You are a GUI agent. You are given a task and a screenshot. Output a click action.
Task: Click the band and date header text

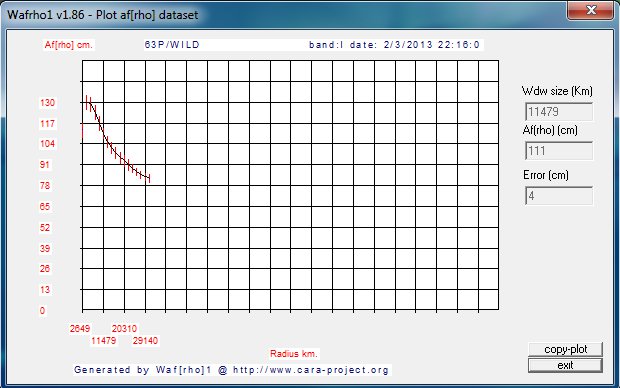[x=394, y=45]
